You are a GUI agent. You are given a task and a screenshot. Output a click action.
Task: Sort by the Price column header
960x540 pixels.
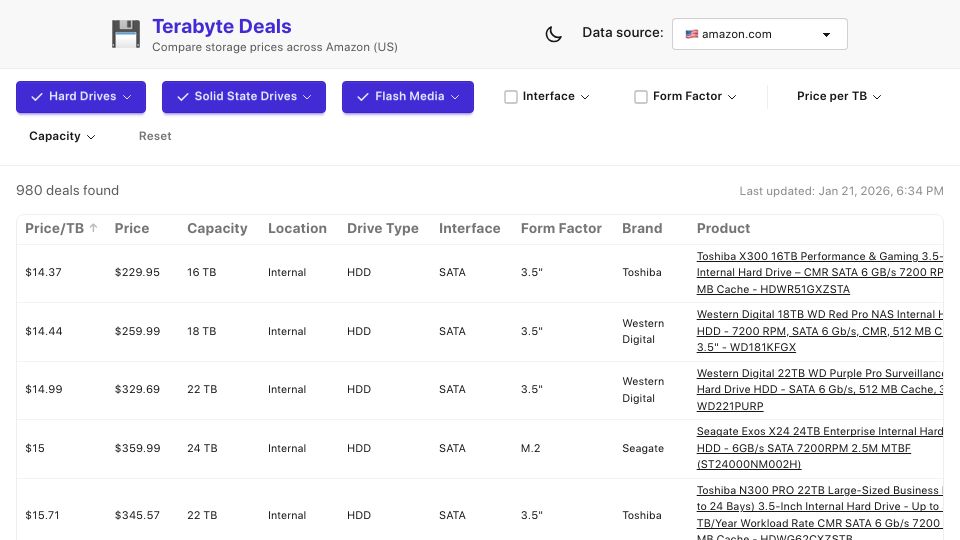click(x=132, y=228)
